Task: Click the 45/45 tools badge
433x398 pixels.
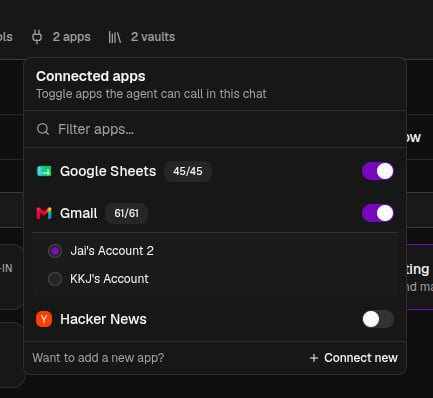Action: coord(188,171)
